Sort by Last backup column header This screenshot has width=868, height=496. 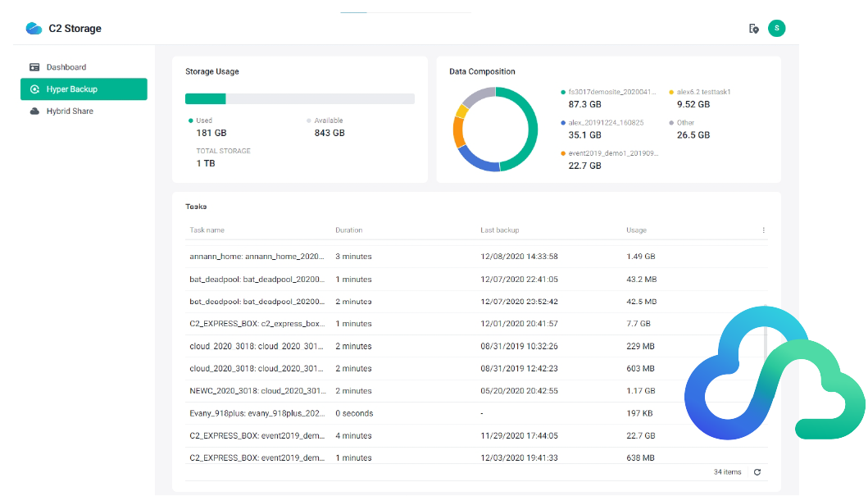click(500, 230)
